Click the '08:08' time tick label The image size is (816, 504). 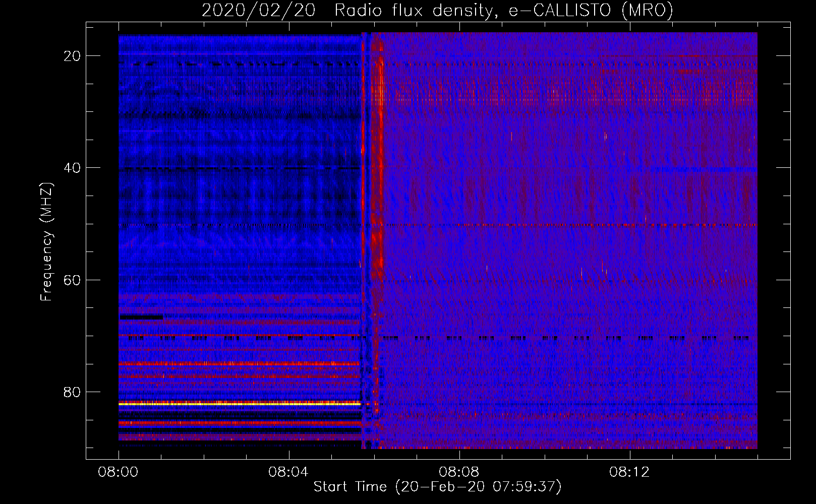pos(459,472)
